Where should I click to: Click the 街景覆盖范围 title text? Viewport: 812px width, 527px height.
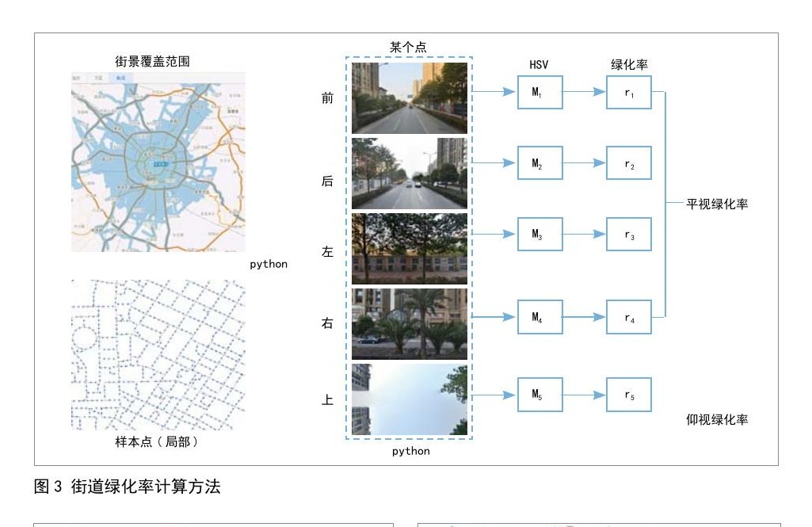152,62
